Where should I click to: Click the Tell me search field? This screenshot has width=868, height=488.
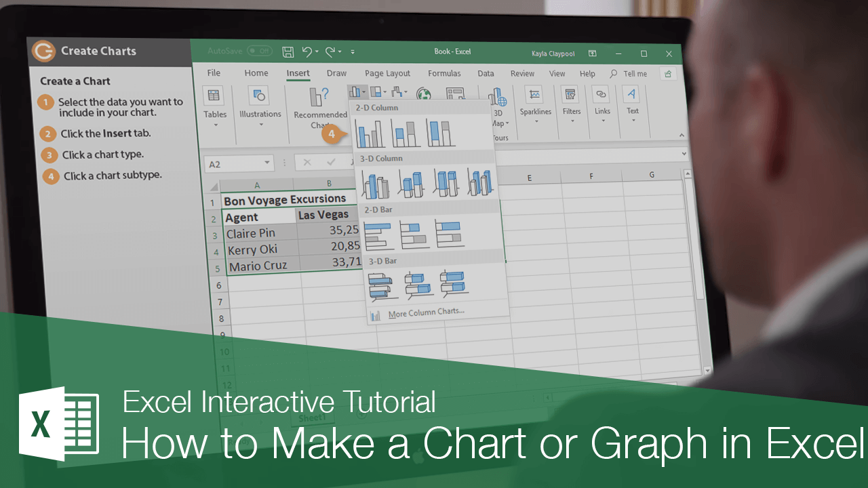(x=634, y=73)
